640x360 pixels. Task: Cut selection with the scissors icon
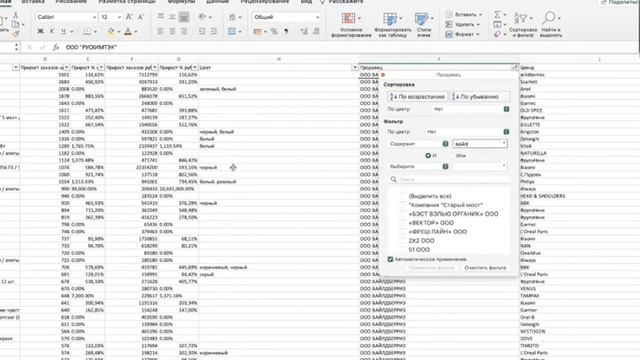pos(16,15)
